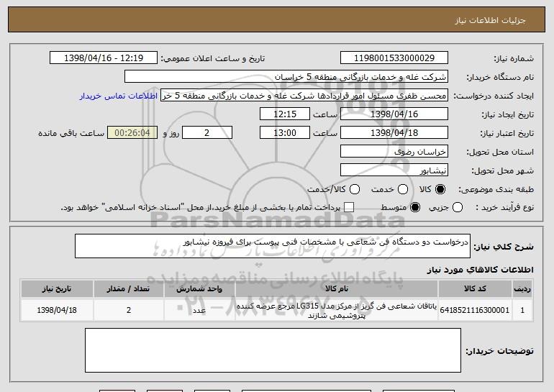Viewport: 554px width, 392px height.
Task: Click the شماره نیاز field 1198001533000029
Action: (394, 58)
